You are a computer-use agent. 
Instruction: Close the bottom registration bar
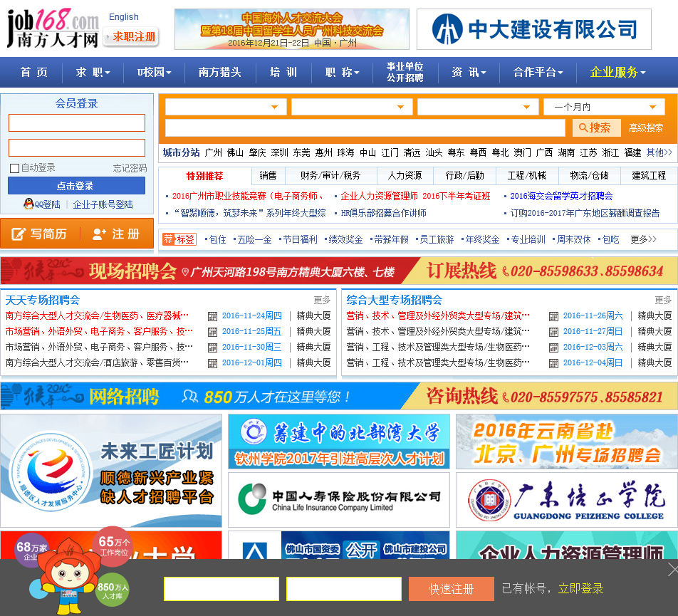(673, 569)
